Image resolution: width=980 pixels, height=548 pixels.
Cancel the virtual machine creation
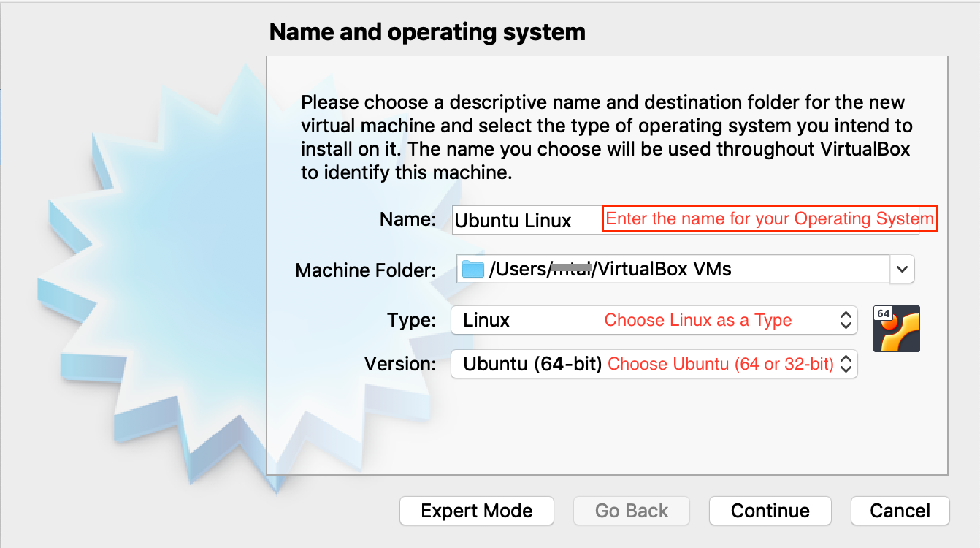point(900,511)
